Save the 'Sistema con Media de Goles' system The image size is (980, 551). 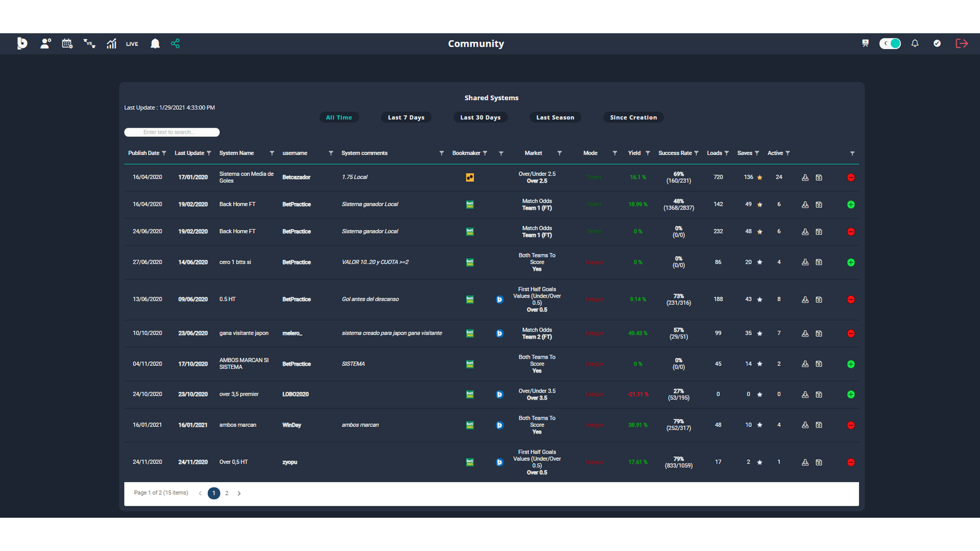point(819,177)
